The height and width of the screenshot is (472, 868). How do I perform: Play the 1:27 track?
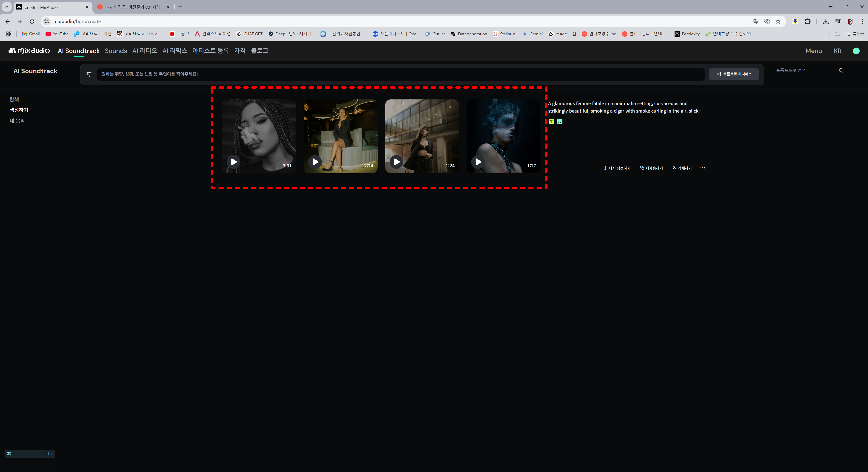coord(478,162)
